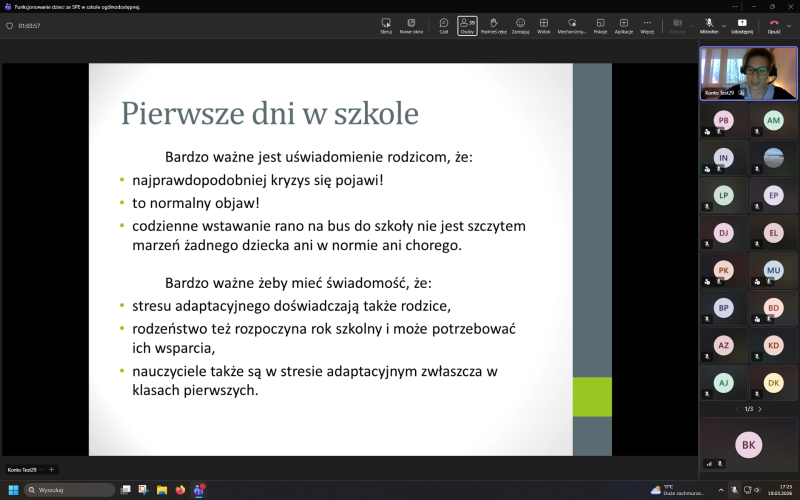Image resolution: width=800 pixels, height=500 pixels.
Task: Open the Osoby participants list
Action: [x=467, y=25]
